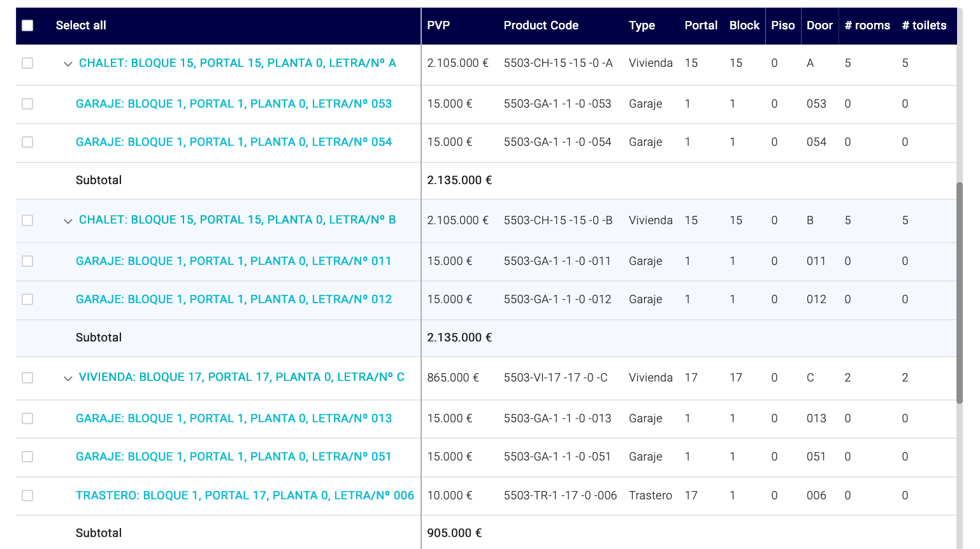Open CHALET: BLOQUE 15 LETRA/Nº B link
The image size is (980, 549).
tap(238, 220)
